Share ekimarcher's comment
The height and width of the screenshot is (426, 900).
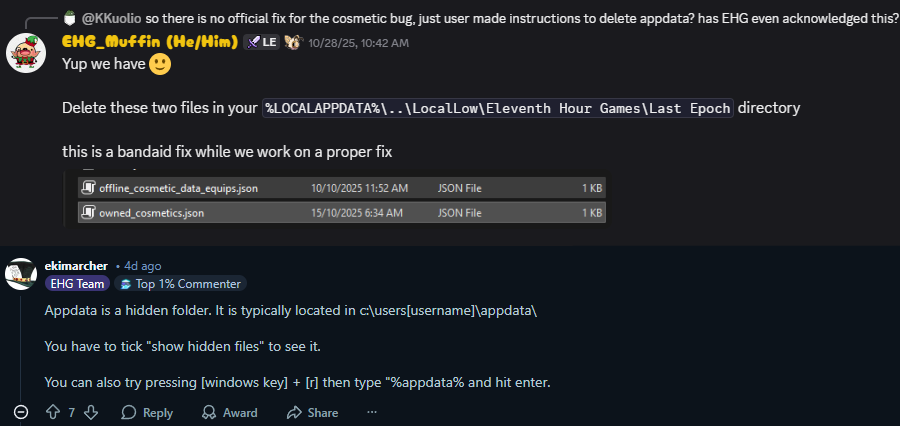312,412
